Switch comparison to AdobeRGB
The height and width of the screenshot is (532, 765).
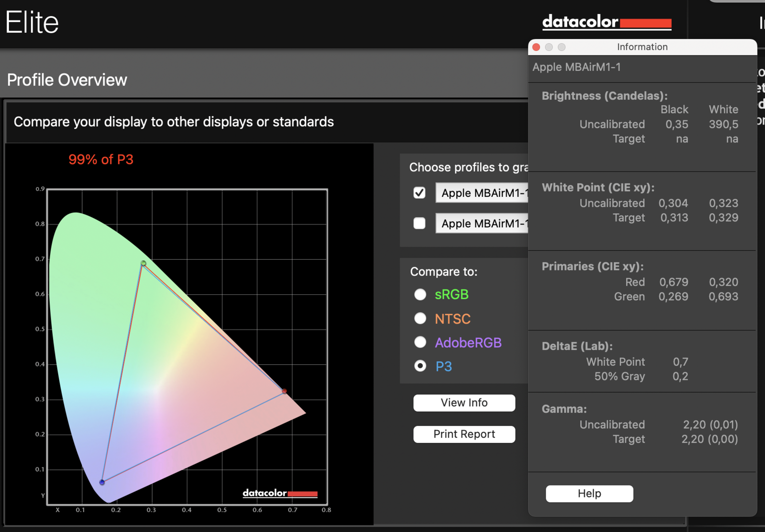tap(420, 342)
